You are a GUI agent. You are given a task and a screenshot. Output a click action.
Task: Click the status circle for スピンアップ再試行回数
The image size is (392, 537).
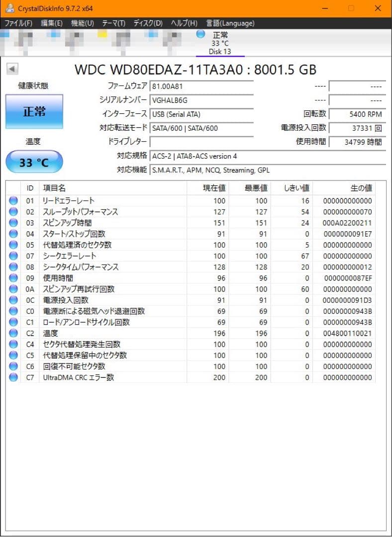pos(13,289)
